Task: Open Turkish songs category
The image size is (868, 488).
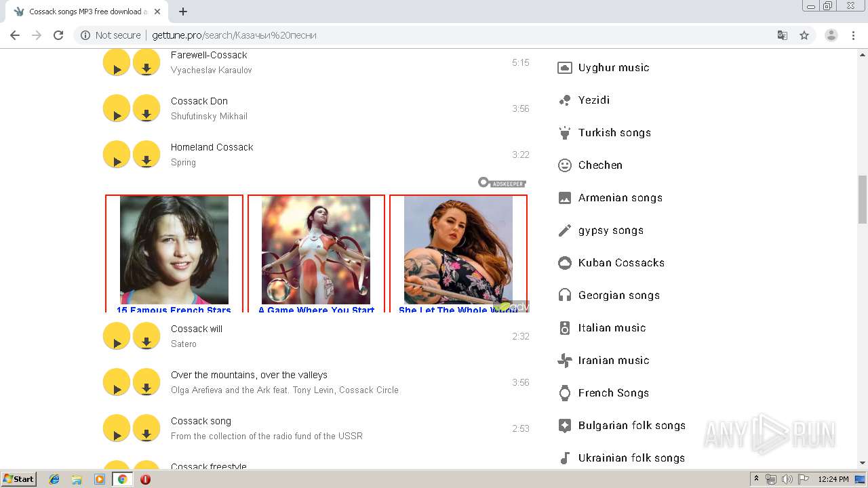Action: point(614,133)
